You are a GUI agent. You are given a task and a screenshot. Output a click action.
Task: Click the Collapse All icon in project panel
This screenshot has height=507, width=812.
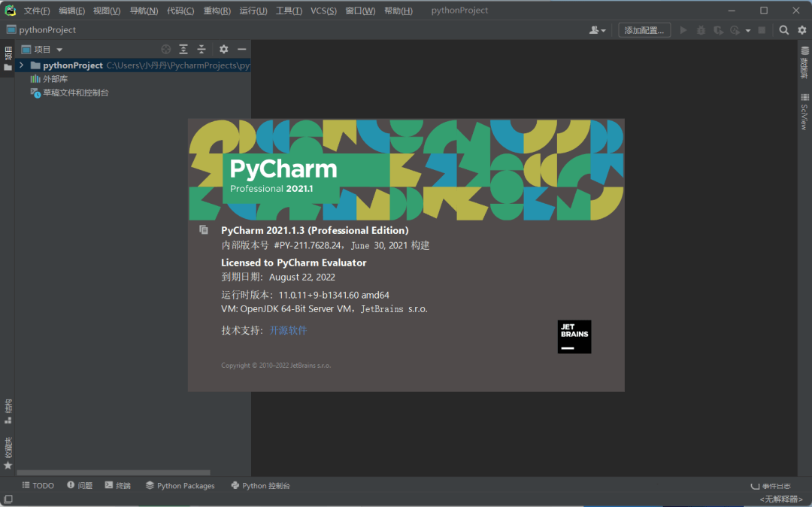point(201,50)
